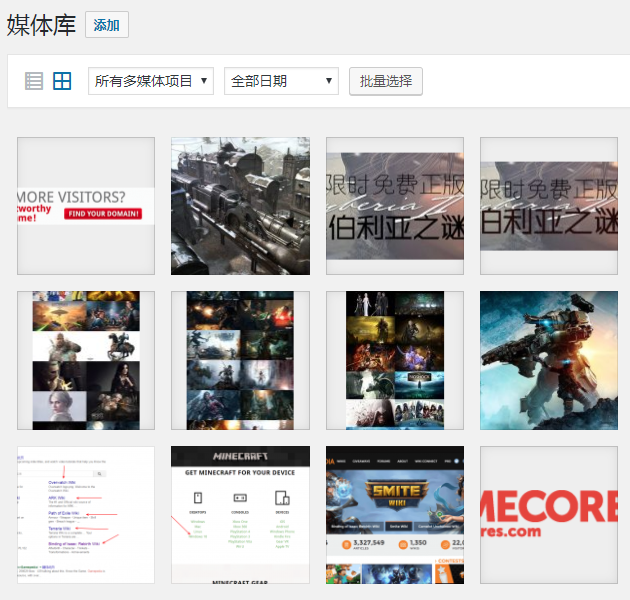Click the 添加 button
The image size is (630, 600).
click(x=107, y=25)
